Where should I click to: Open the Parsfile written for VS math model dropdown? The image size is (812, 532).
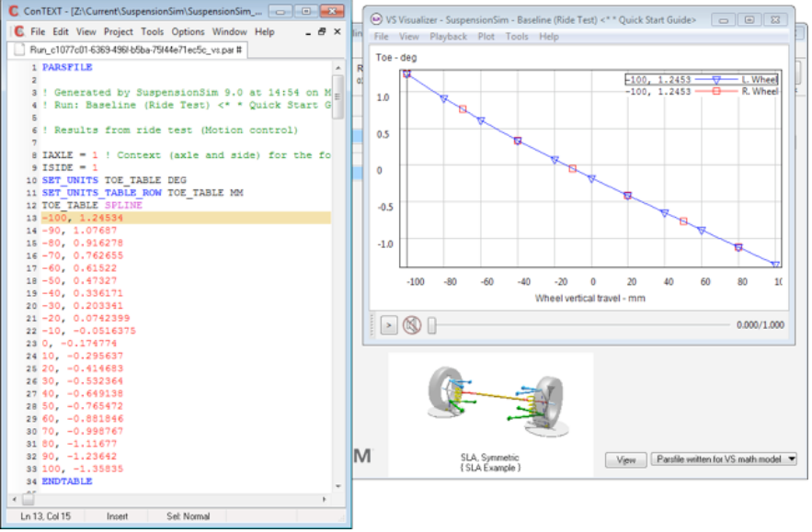pyautogui.click(x=724, y=459)
